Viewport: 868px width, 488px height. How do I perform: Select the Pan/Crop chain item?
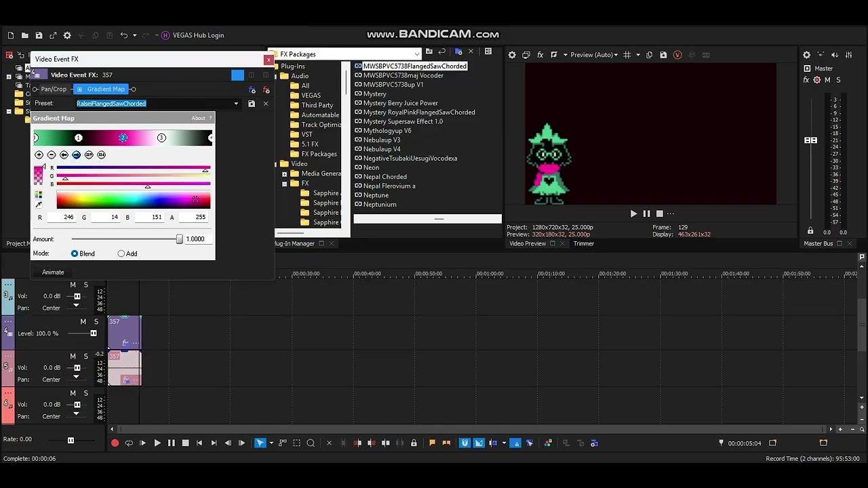[54, 89]
